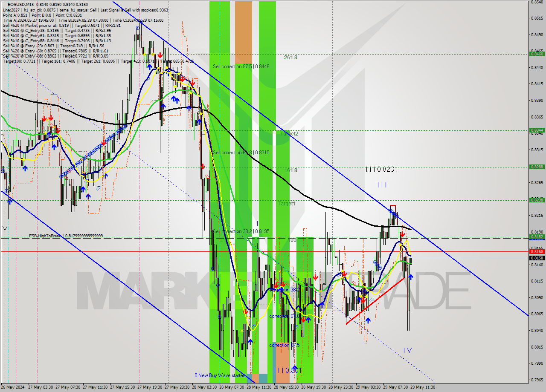The image size is (546, 392).
Task: Click the 'Target1' label
Action: [x=287, y=204]
